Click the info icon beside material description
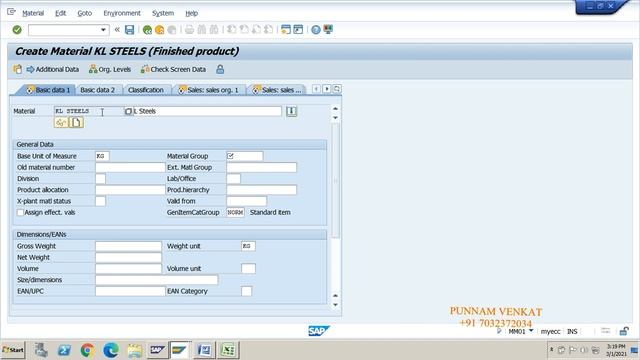The width and height of the screenshot is (640, 360). click(291, 111)
